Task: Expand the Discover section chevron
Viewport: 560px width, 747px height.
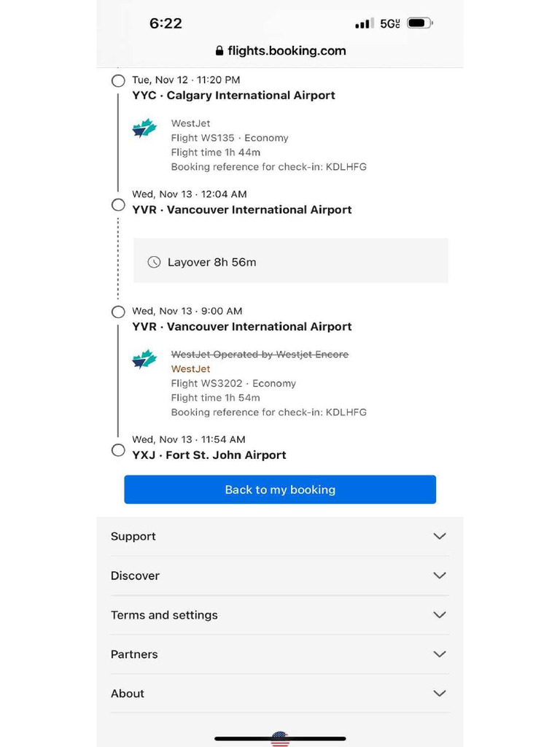Action: pos(440,576)
